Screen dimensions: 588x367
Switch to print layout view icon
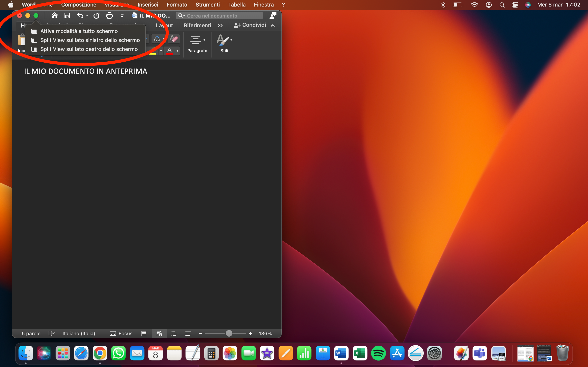(x=144, y=333)
